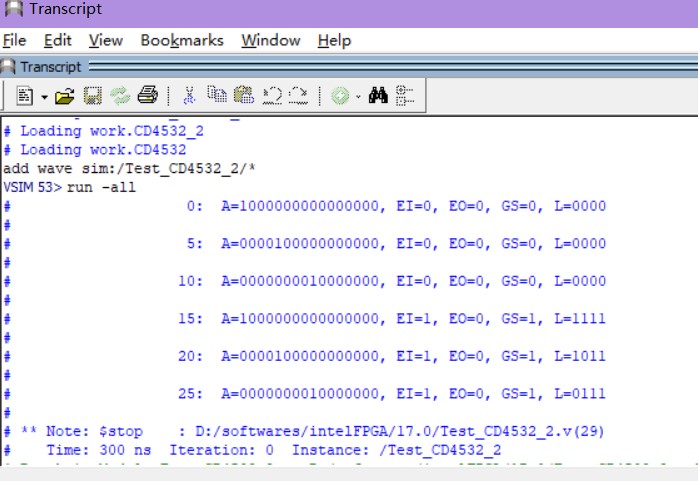Click the 'VSIM 53> run -all' command line

point(69,187)
